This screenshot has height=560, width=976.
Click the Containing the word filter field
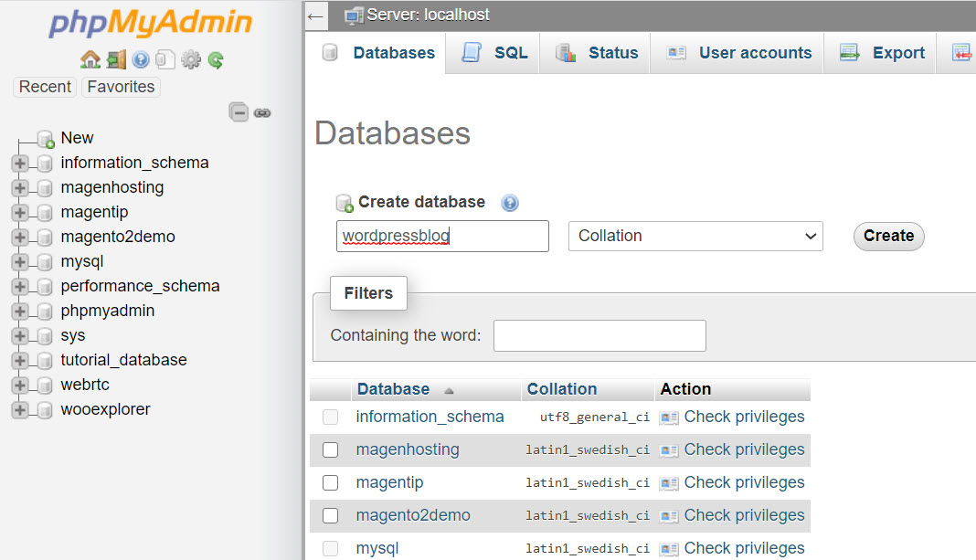click(600, 336)
